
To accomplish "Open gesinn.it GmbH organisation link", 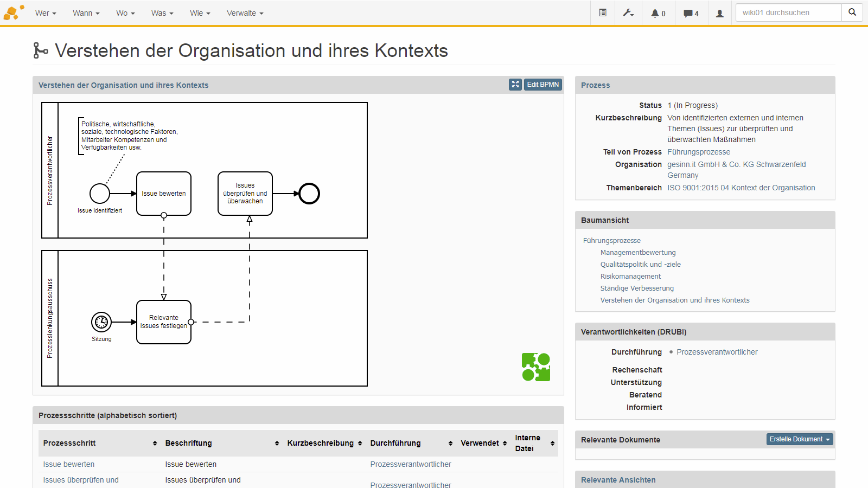I will (736, 170).
